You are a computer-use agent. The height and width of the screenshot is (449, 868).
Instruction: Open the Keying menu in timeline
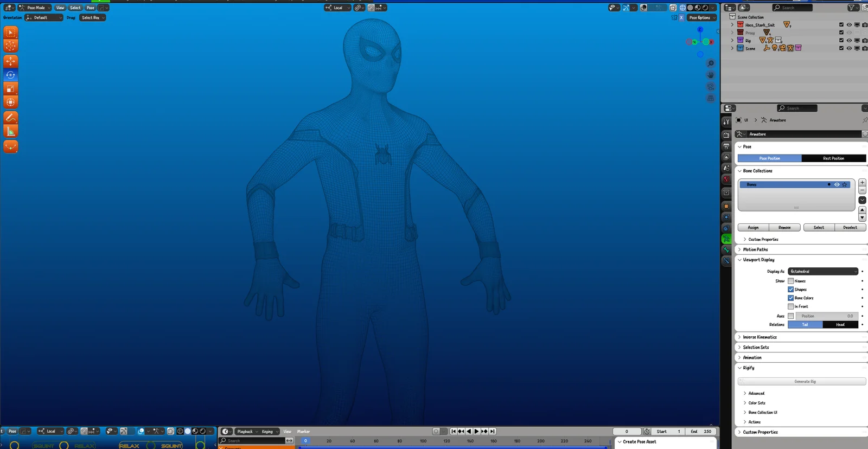(269, 432)
